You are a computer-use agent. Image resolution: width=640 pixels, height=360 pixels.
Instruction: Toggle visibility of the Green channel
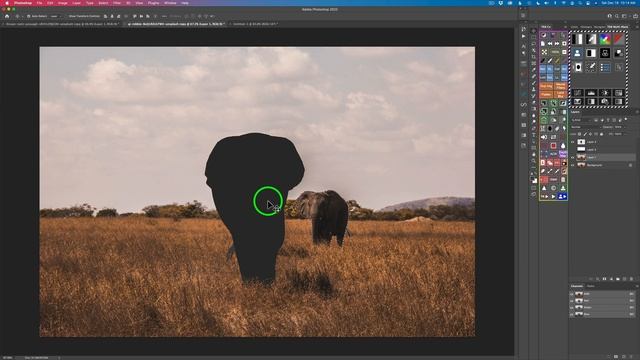[x=571, y=307]
